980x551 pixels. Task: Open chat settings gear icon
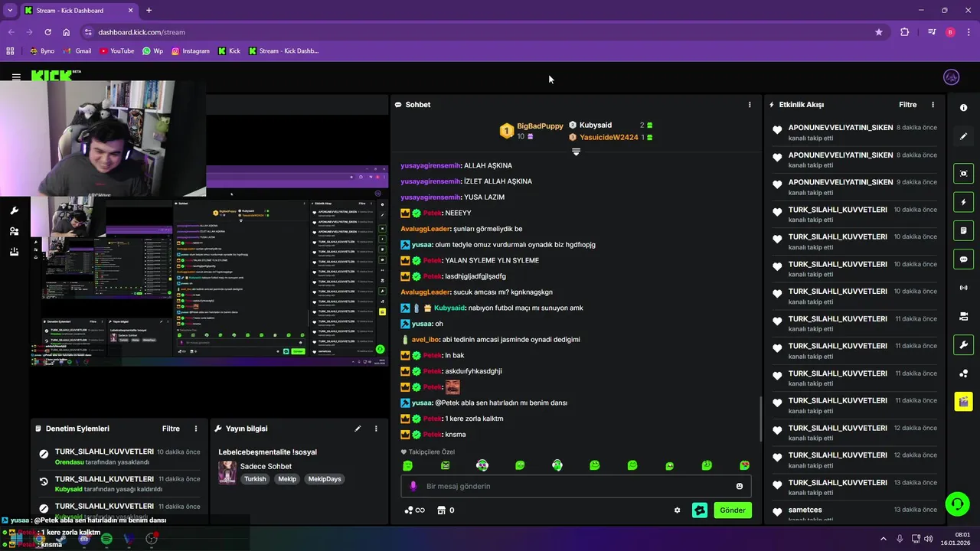click(x=677, y=510)
